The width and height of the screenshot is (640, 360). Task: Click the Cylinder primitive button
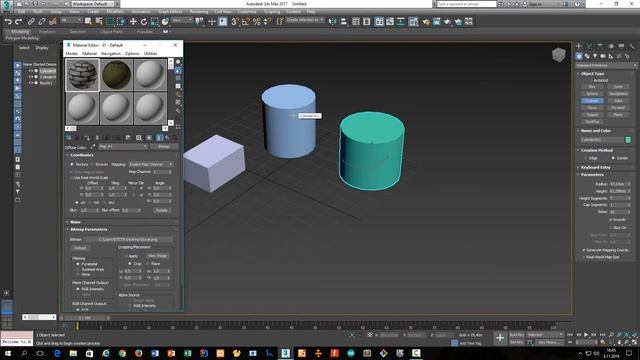(x=592, y=100)
